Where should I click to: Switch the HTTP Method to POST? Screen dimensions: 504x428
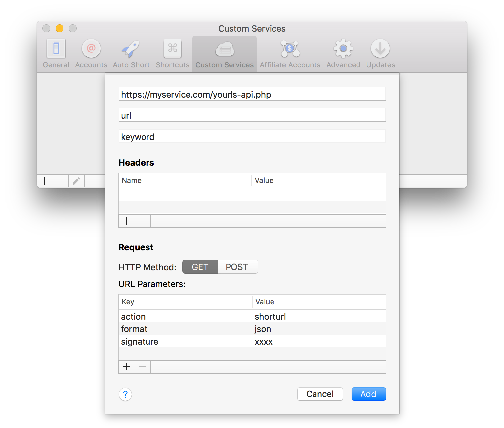(x=237, y=267)
